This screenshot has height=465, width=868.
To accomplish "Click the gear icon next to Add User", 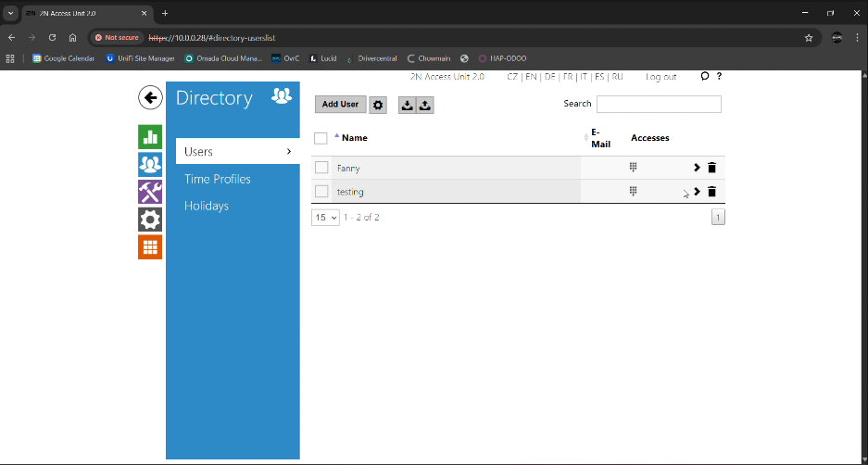I will [x=378, y=105].
